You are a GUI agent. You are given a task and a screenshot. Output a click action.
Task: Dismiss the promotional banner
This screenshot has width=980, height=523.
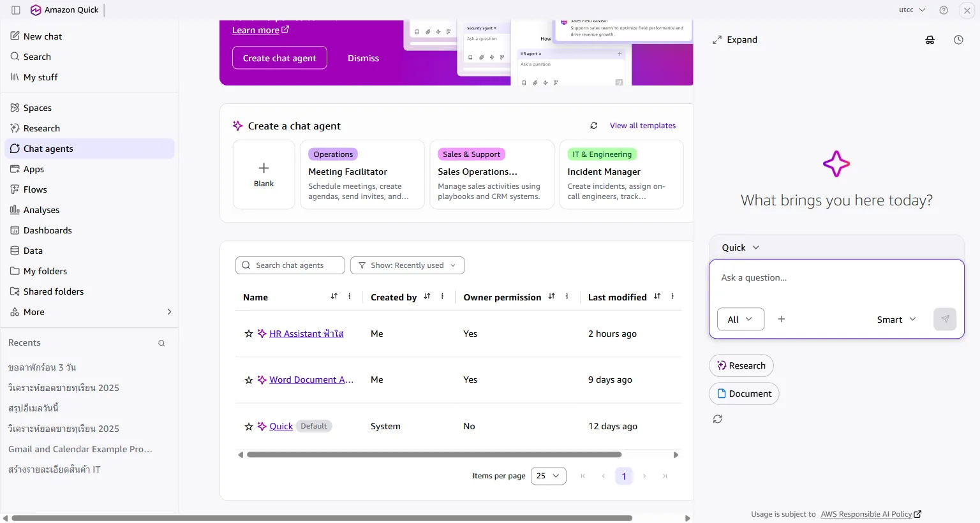pyautogui.click(x=363, y=58)
